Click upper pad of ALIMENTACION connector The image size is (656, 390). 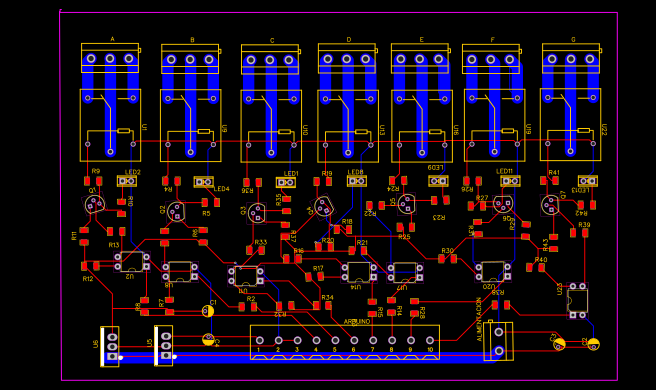499,332
